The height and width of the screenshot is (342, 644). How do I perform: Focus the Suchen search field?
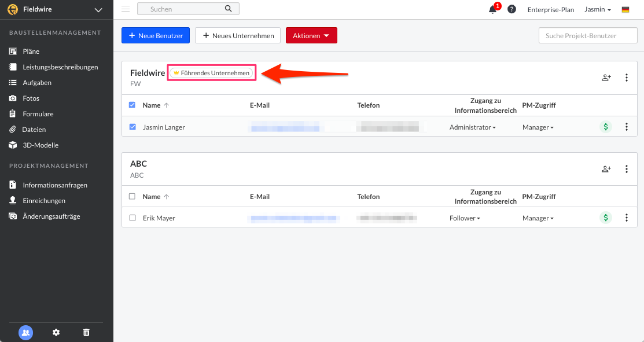tap(188, 9)
